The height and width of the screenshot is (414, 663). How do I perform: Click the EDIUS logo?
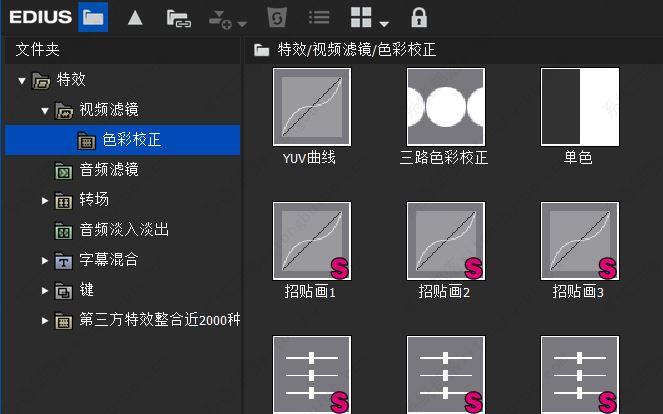point(41,17)
